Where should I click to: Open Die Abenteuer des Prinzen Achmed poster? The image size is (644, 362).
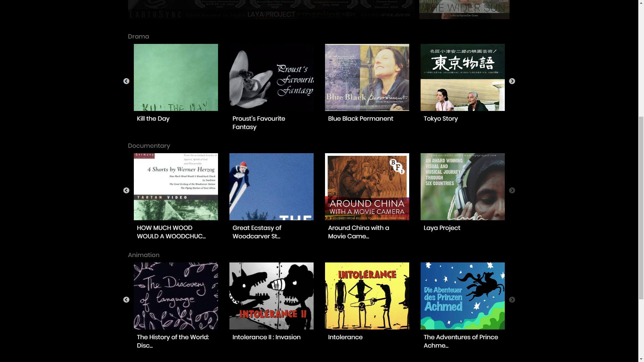point(463,296)
